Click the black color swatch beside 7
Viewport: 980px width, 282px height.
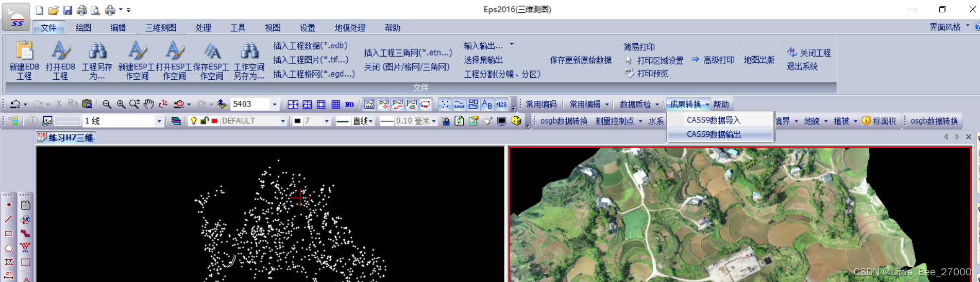click(297, 121)
